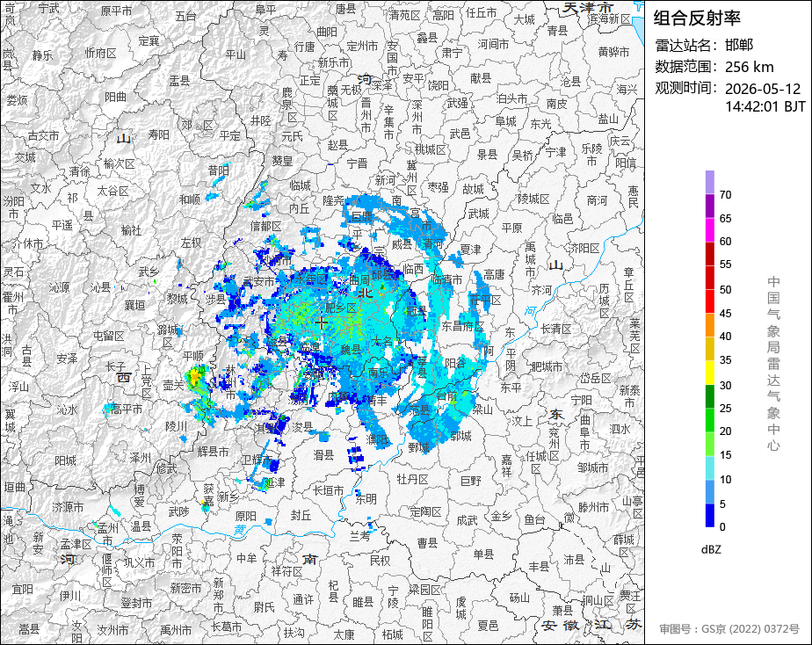Click the '雷达站名: 邯郸' station label

point(704,45)
